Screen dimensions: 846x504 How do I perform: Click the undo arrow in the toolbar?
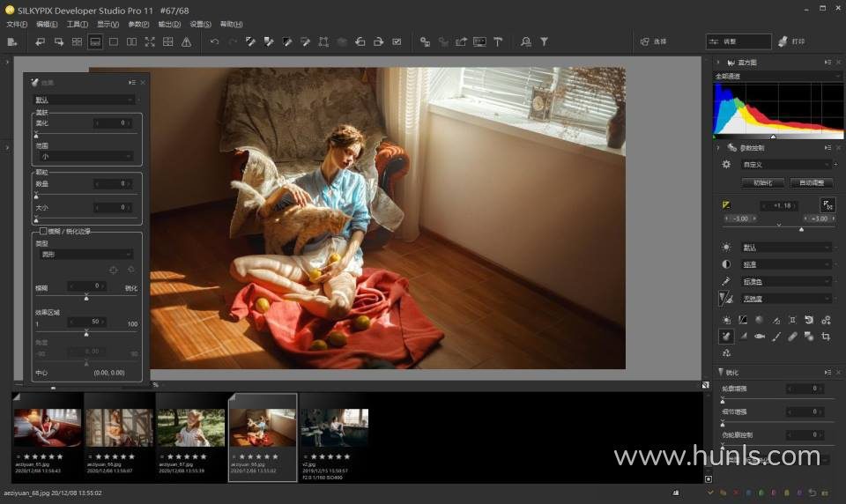pos(214,41)
